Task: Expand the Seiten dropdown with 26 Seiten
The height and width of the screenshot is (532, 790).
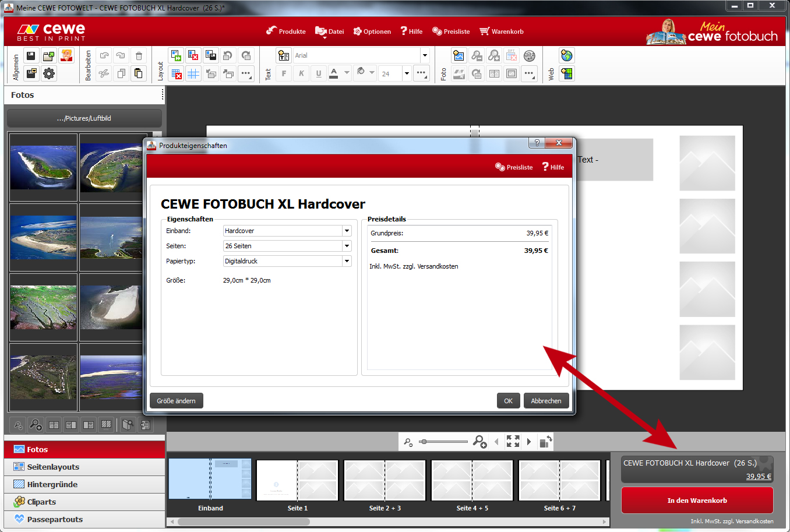Action: (x=287, y=246)
